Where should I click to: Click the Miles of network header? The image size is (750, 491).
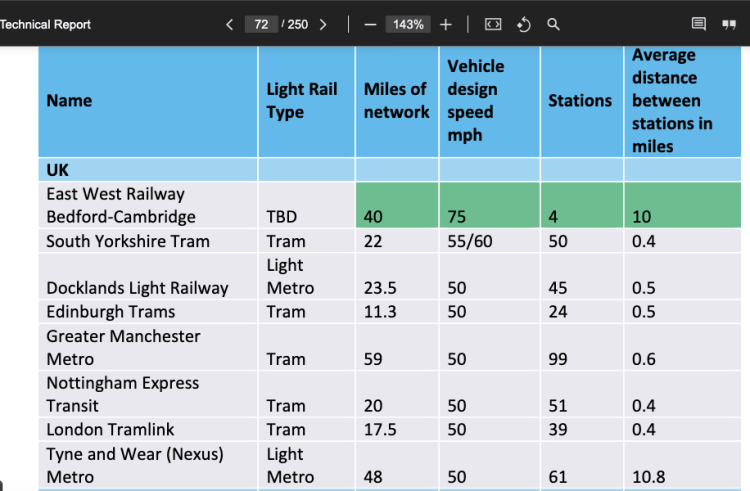click(x=396, y=100)
